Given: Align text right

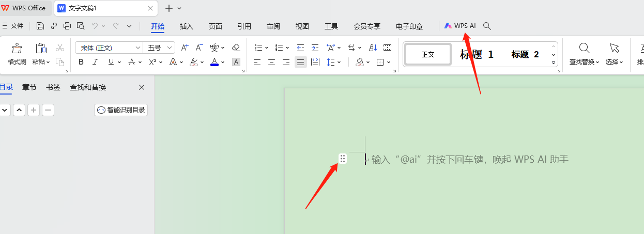Looking at the screenshot, I should [286, 62].
